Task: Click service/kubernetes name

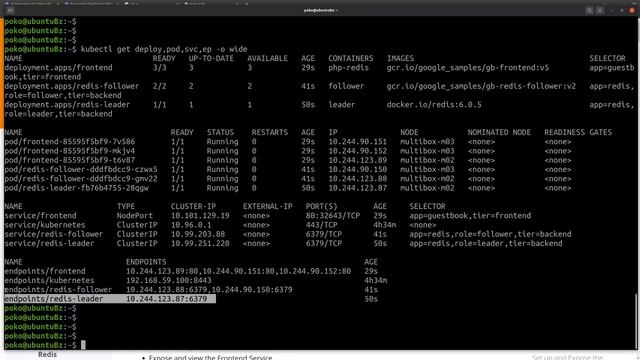Action: 45,225
